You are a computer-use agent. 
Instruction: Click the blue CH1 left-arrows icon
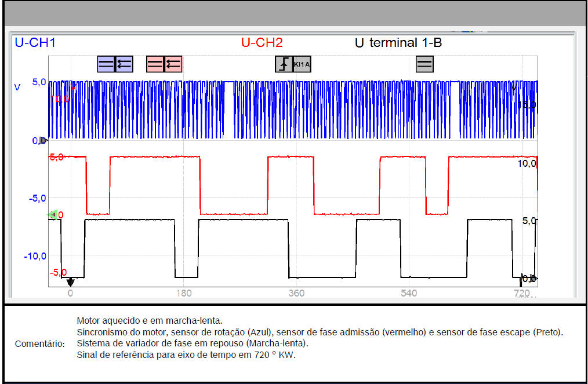(124, 64)
